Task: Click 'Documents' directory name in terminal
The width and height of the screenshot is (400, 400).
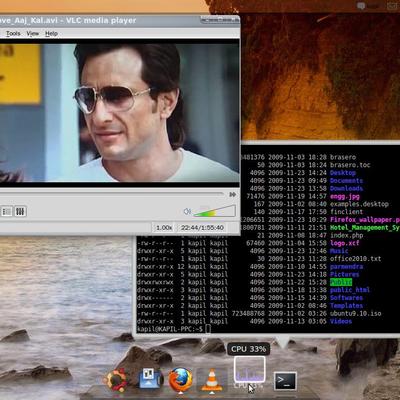Action: 346,181
